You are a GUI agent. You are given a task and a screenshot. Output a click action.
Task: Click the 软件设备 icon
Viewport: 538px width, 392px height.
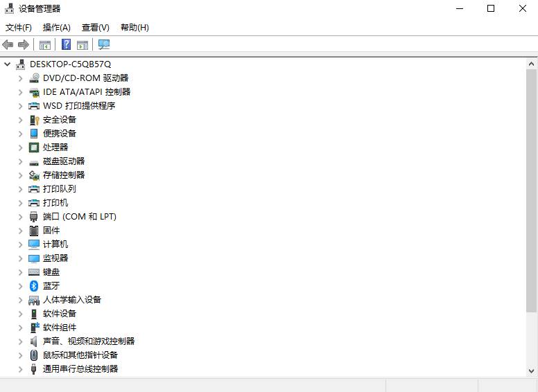pos(34,314)
